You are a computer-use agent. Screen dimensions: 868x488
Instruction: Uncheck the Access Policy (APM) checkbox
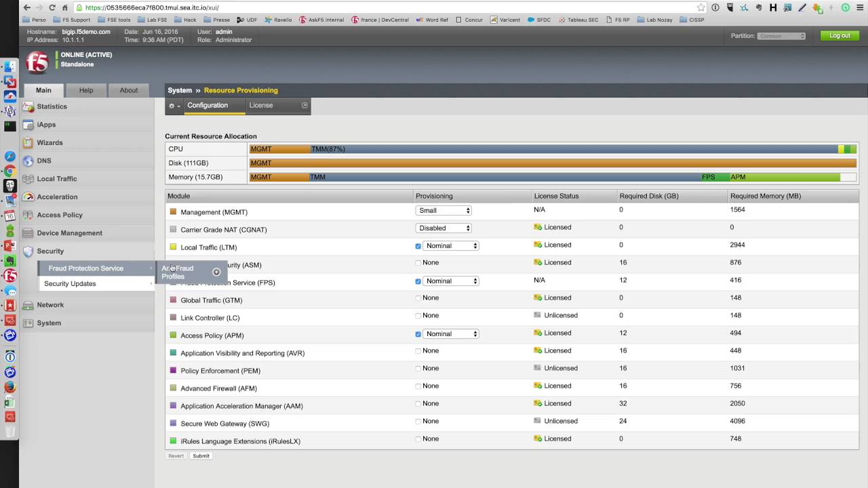(x=418, y=334)
